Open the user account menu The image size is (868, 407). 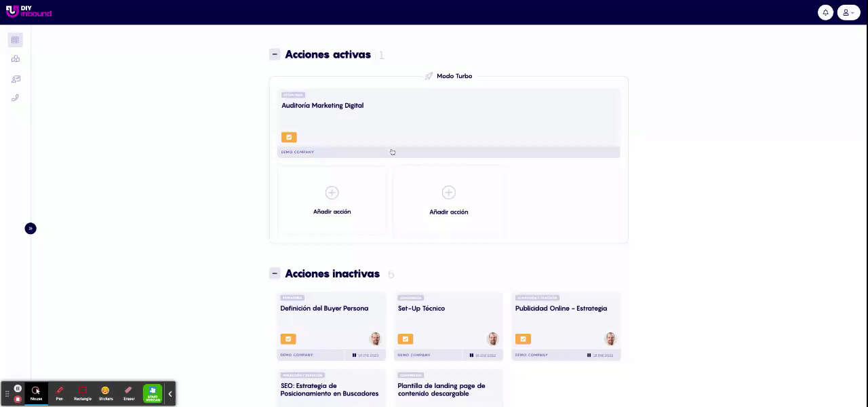[x=848, y=12]
